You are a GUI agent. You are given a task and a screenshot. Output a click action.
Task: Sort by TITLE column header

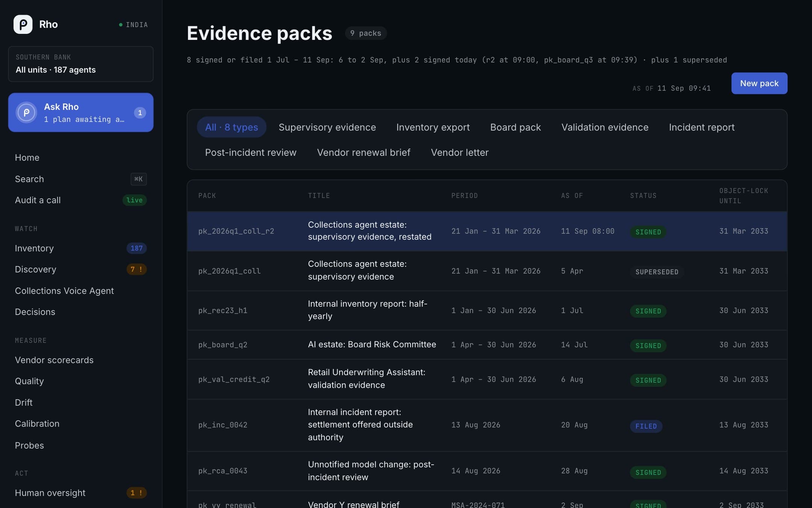[x=319, y=196]
